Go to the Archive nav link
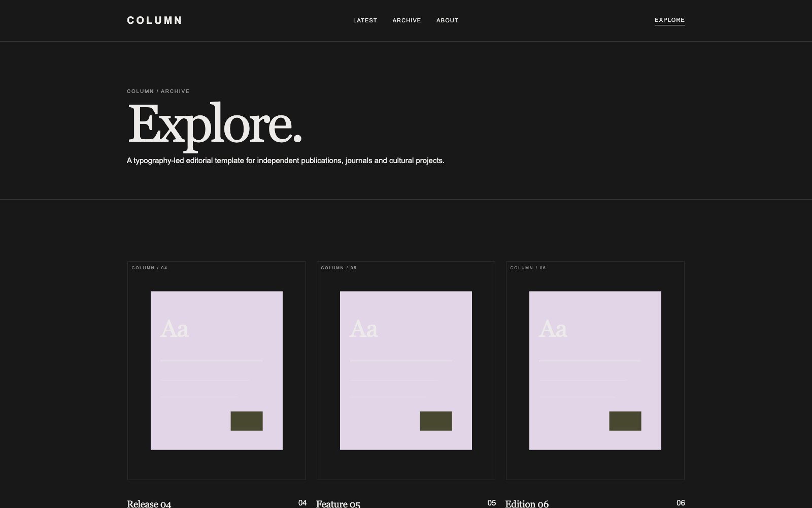The height and width of the screenshot is (508, 812). [x=407, y=20]
